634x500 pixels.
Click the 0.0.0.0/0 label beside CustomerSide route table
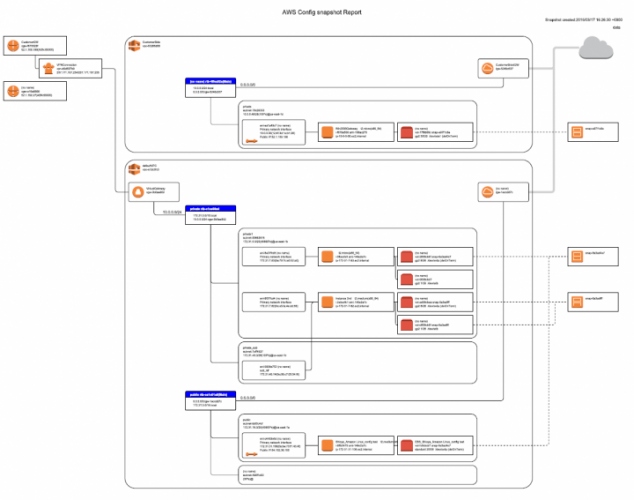(x=247, y=84)
